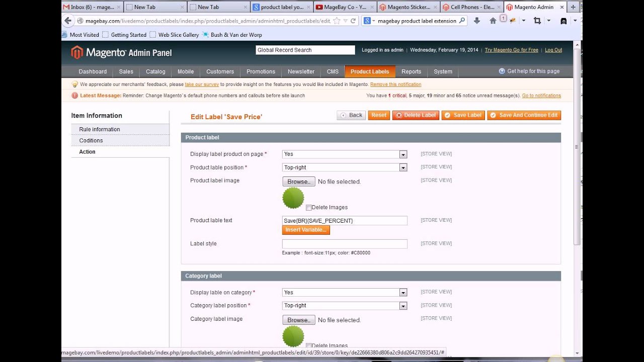This screenshot has height=362, width=644.
Task: Switch to the Coditions tab
Action: point(120,140)
